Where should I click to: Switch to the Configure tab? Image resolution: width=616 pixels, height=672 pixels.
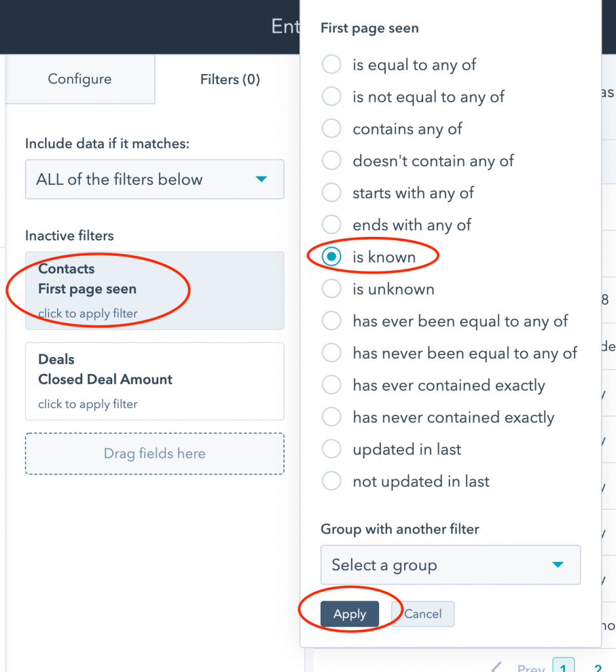(79, 79)
